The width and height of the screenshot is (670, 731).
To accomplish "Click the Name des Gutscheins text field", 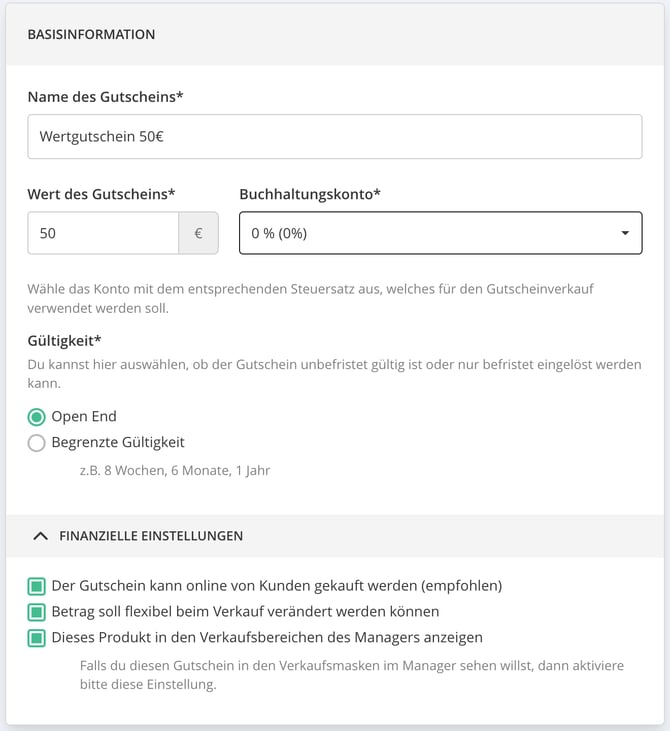I will (335, 137).
